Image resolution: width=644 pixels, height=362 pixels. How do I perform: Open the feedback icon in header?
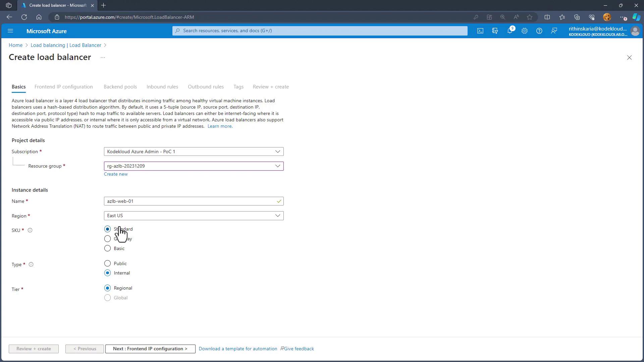[x=554, y=31]
